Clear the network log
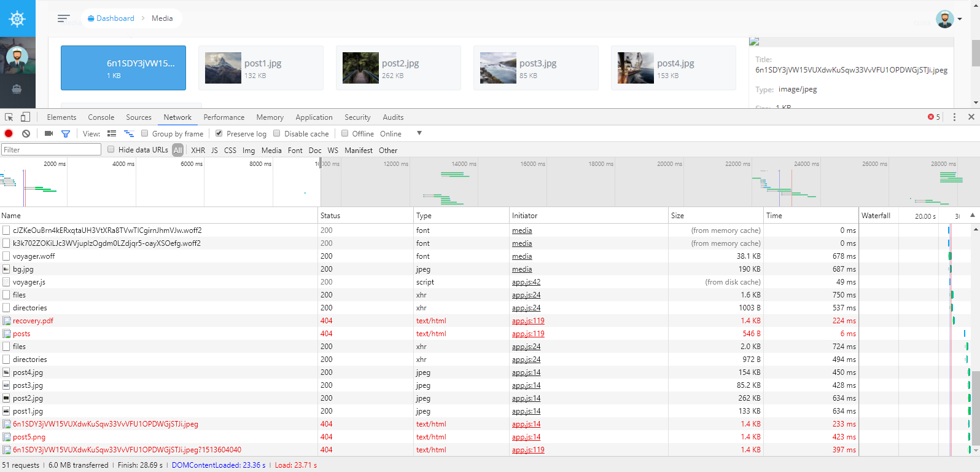The image size is (980, 472). click(26, 133)
